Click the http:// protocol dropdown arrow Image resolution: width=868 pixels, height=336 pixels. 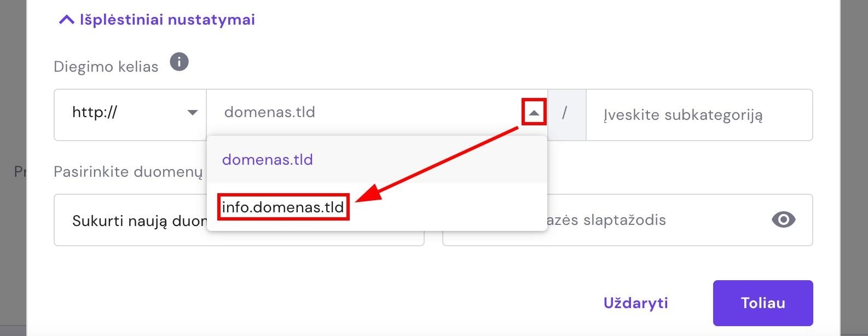point(192,113)
